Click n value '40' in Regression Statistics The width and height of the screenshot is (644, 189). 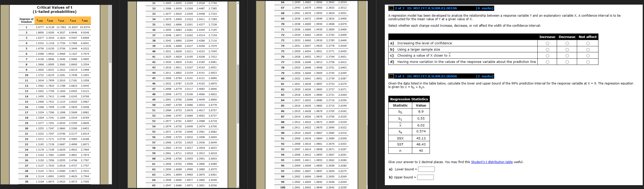point(421,151)
